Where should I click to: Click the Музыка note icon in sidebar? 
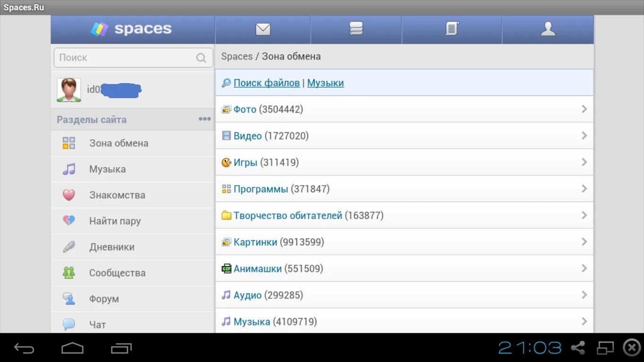point(69,169)
